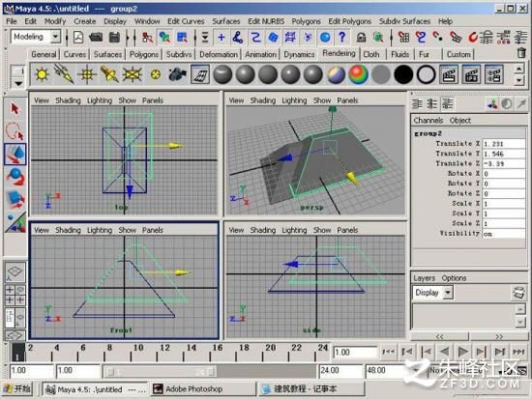Click the open scene folder icon
The height and width of the screenshot is (399, 532).
coord(96,37)
